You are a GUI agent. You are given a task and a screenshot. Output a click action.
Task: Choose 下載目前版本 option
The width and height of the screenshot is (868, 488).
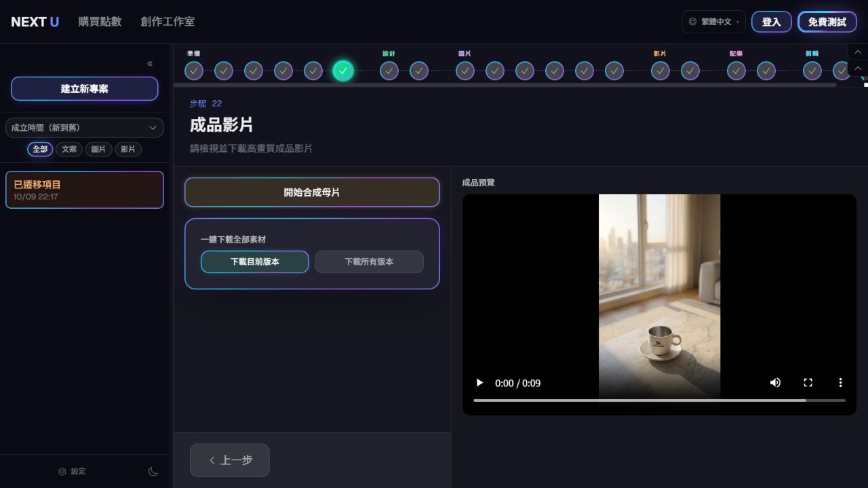(255, 262)
